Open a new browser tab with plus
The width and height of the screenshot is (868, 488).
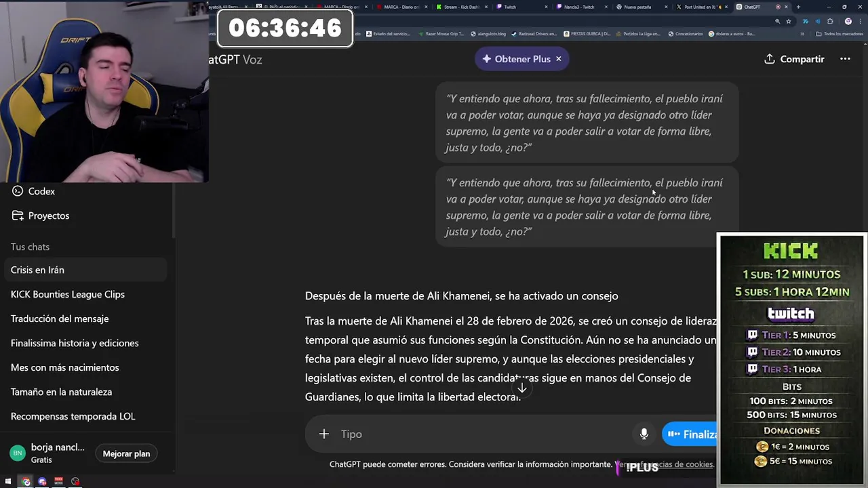(798, 7)
